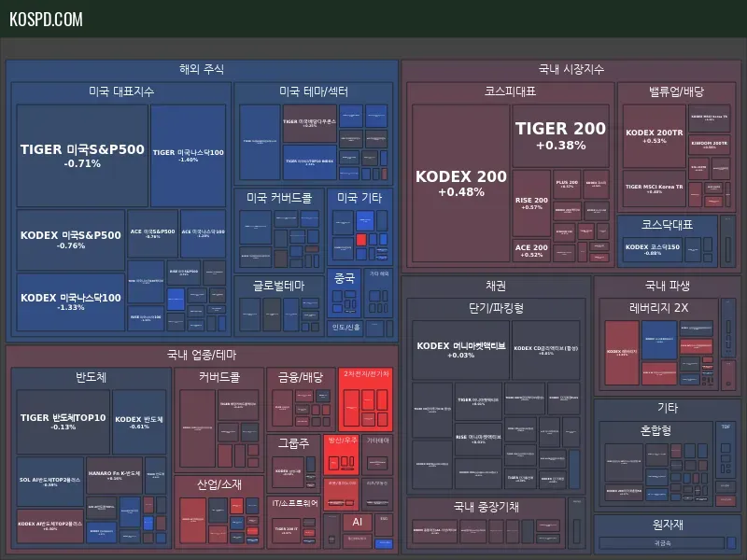Open the 방산/우주 group header
The height and width of the screenshot is (560, 747).
(343, 440)
